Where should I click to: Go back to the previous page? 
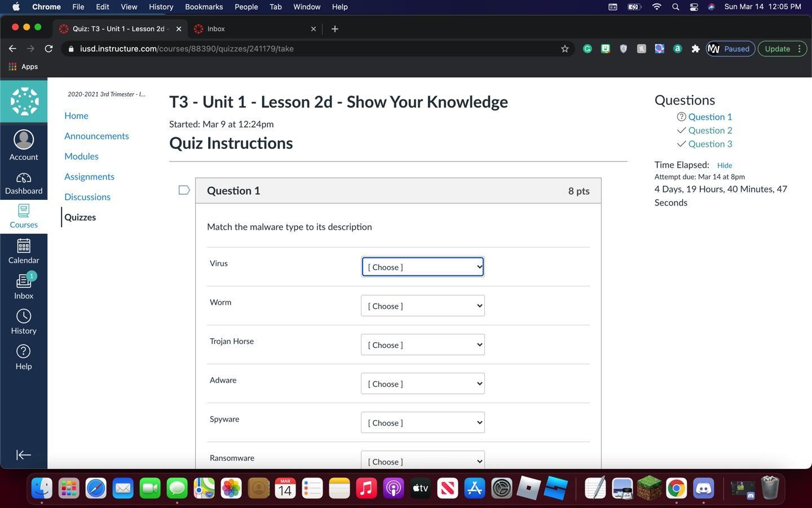pos(12,49)
